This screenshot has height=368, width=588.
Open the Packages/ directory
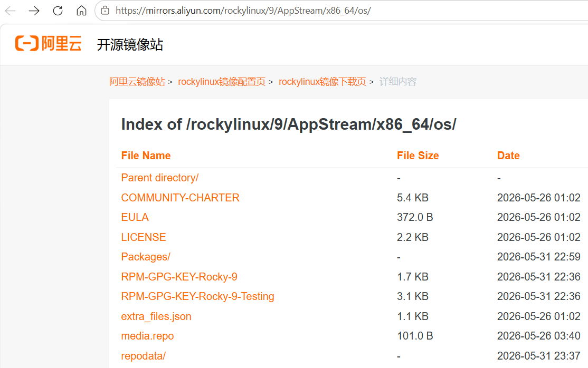click(x=146, y=257)
